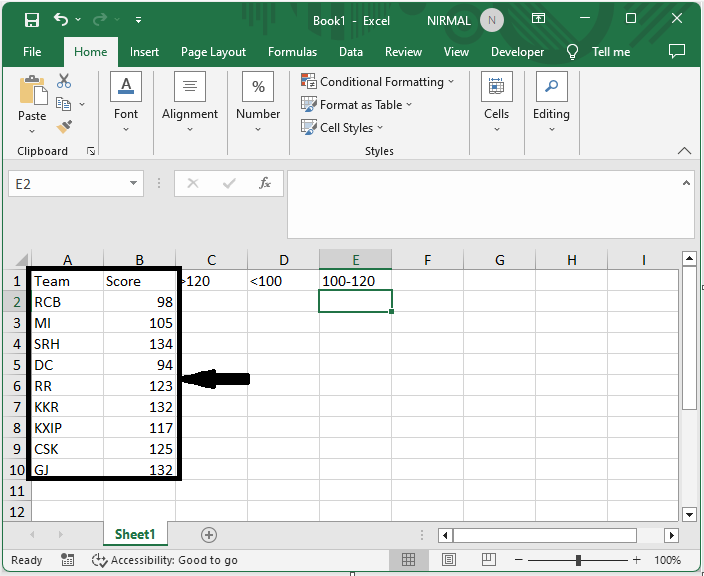704x576 pixels.
Task: Open Ribbon Display Options icon
Action: (538, 18)
